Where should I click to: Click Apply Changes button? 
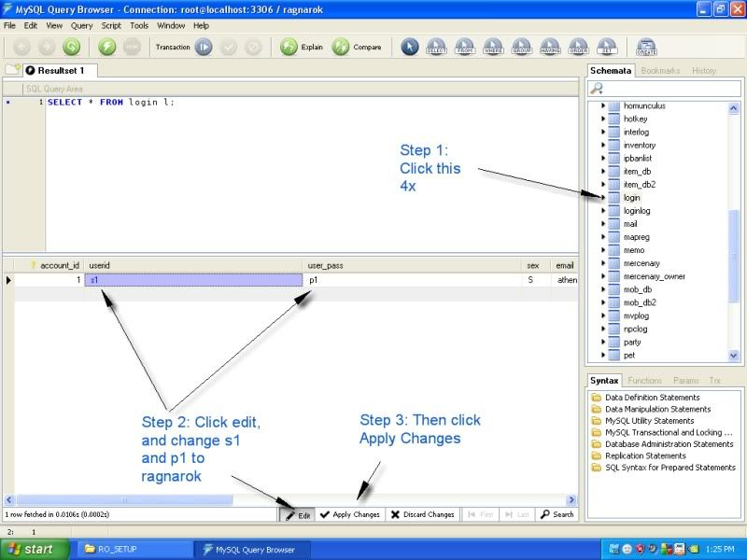click(x=350, y=514)
